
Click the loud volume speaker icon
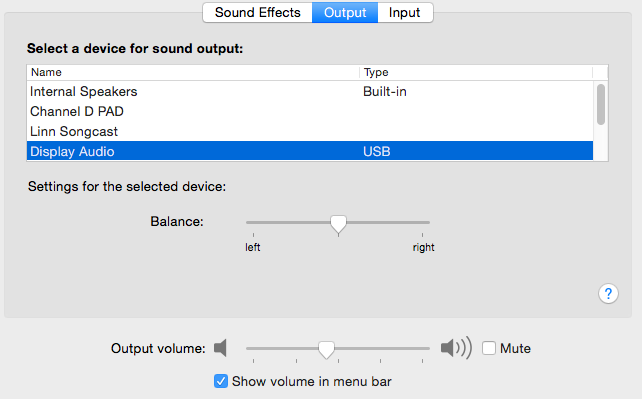click(456, 348)
